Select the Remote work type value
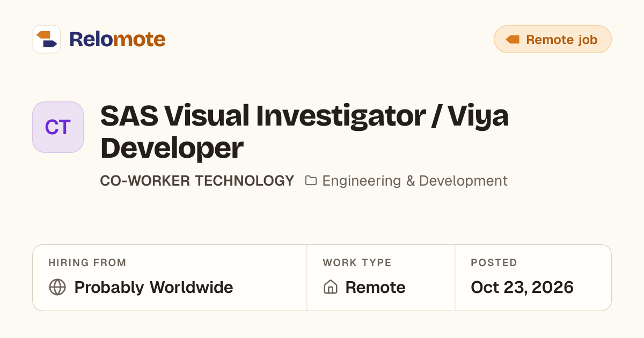 point(376,287)
